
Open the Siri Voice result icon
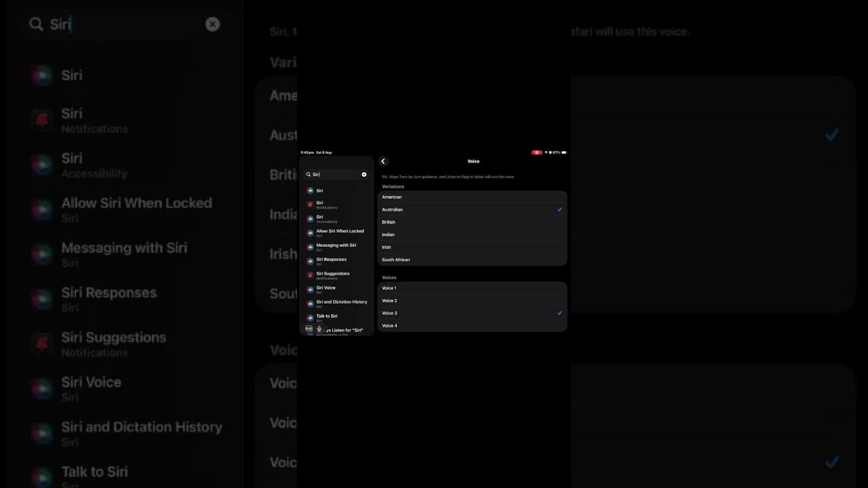coord(310,290)
